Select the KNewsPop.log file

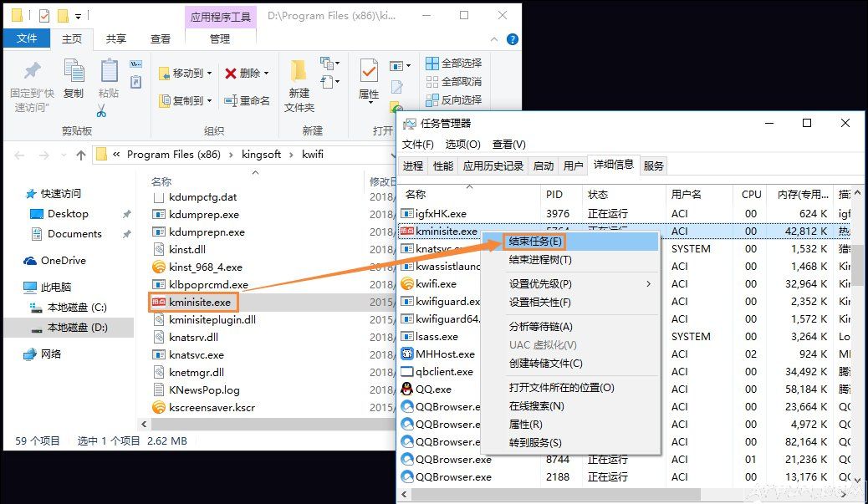point(204,390)
